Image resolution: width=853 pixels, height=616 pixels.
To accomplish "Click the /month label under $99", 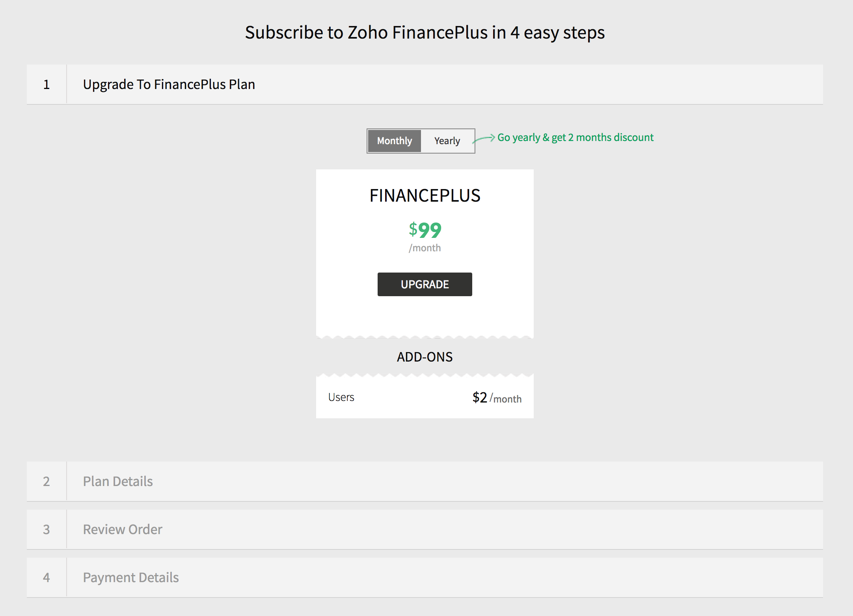I will coord(425,248).
